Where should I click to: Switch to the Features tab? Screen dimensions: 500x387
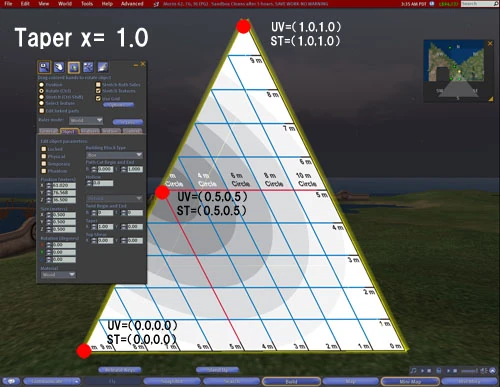[90, 131]
